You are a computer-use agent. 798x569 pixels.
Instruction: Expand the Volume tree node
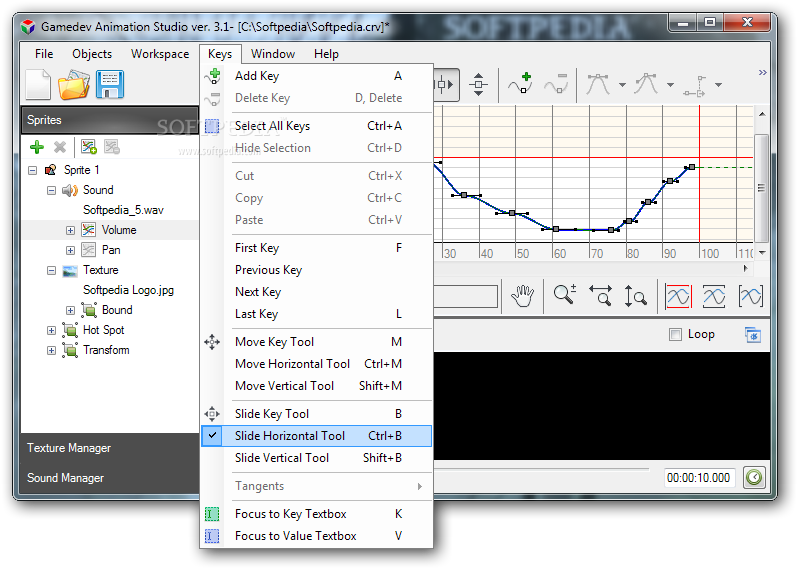70,231
